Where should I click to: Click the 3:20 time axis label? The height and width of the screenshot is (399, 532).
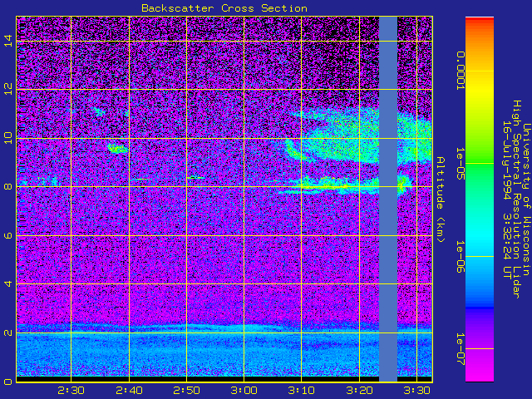tap(359, 391)
